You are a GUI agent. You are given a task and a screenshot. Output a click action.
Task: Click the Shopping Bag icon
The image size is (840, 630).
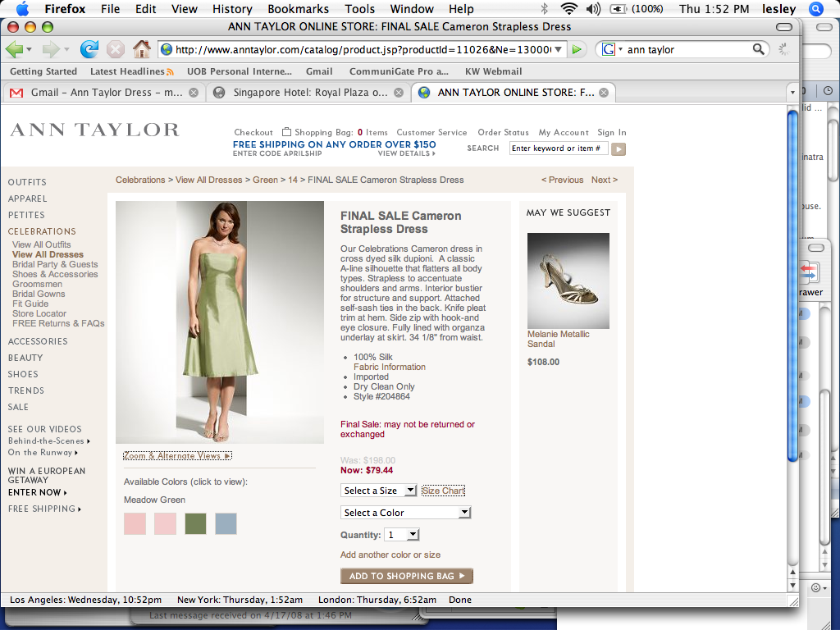(x=287, y=132)
